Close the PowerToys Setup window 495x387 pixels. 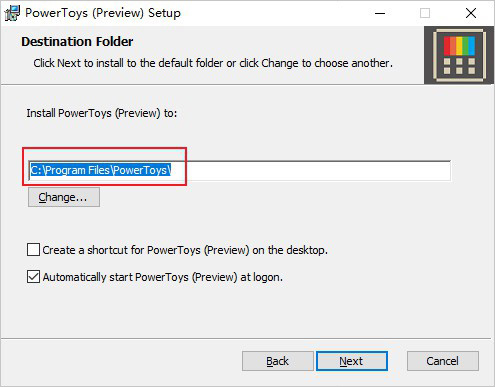tap(471, 13)
